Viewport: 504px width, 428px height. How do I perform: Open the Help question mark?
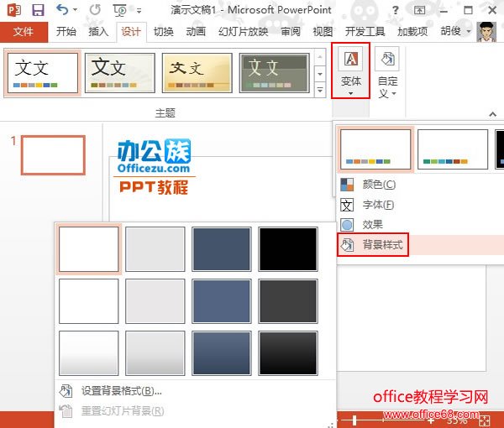tap(396, 10)
